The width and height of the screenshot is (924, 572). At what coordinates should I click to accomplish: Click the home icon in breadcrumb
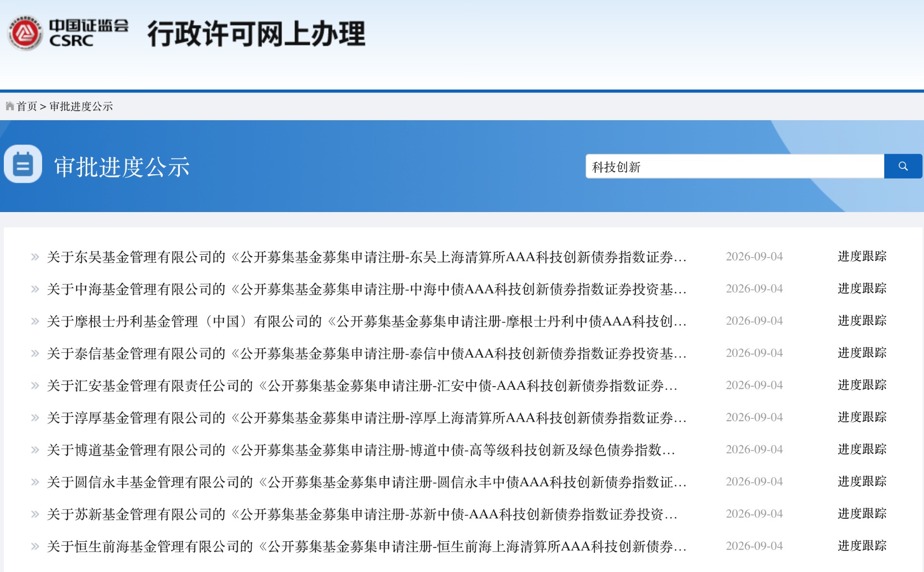pos(10,106)
